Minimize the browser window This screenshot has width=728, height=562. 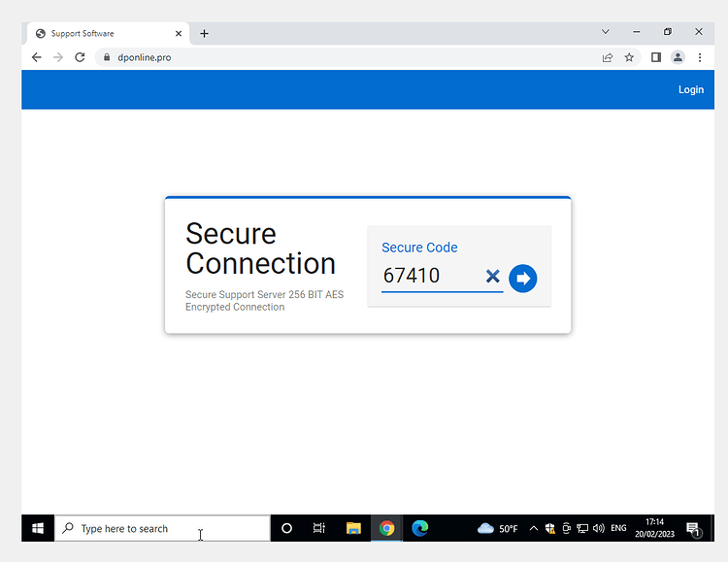637,32
